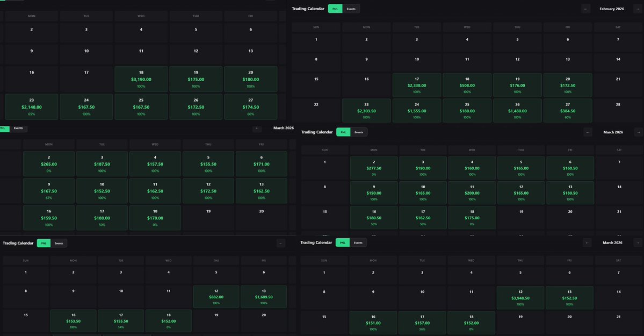Switch to Events in the $277.50 calendar

(x=359, y=132)
